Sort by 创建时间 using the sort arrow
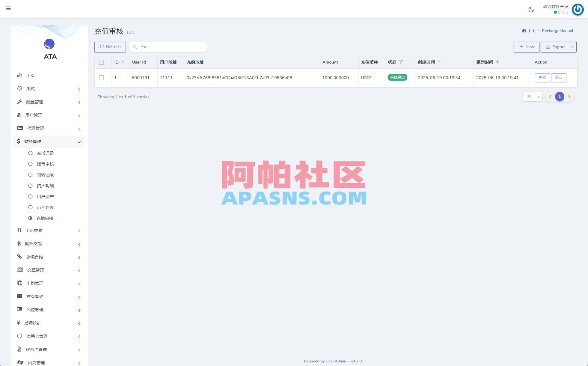 click(439, 62)
